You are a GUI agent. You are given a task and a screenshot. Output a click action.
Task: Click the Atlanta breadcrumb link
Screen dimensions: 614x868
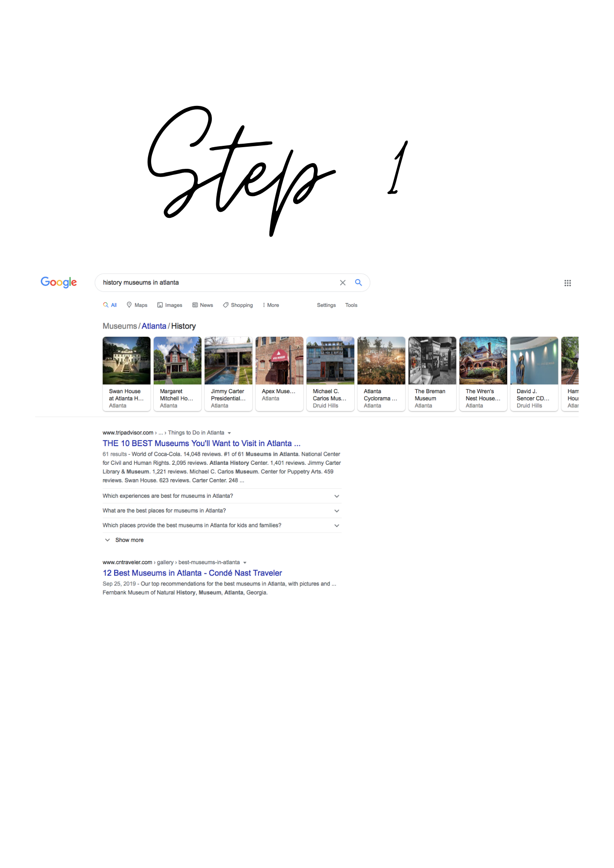(154, 326)
